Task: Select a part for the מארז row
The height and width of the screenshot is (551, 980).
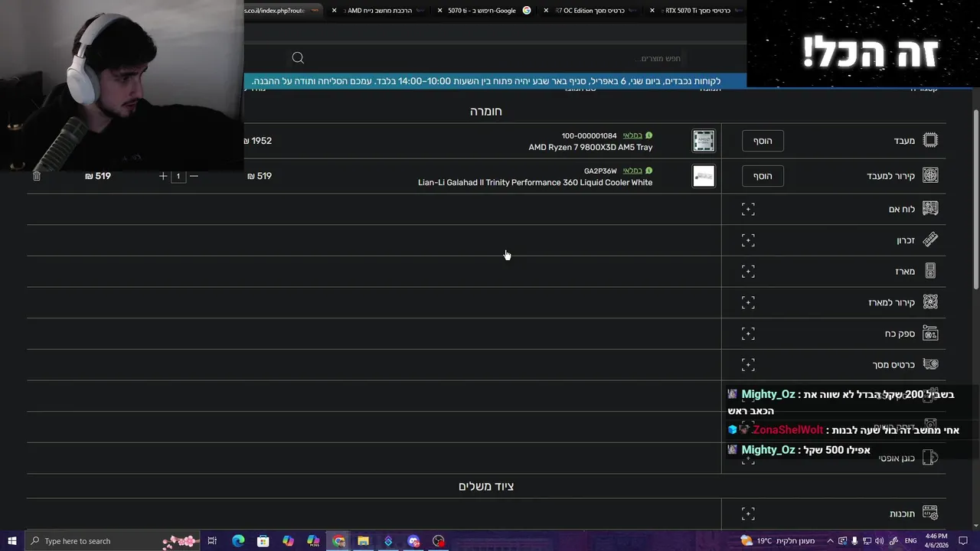Action: (x=748, y=271)
